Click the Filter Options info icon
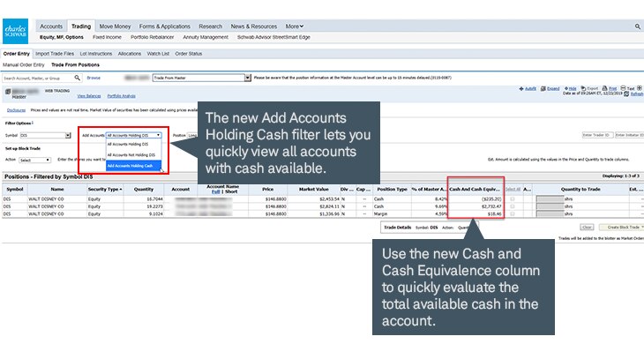 coord(33,123)
